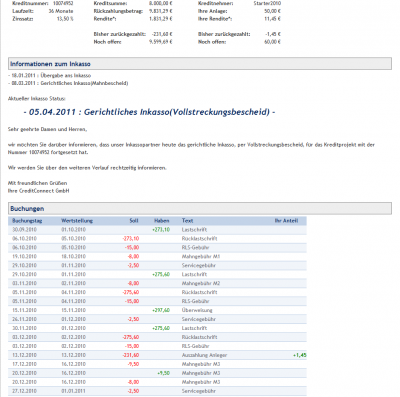Select the Buchungstag date '30.09.2010'
400x397 pixels.
pos(24,230)
